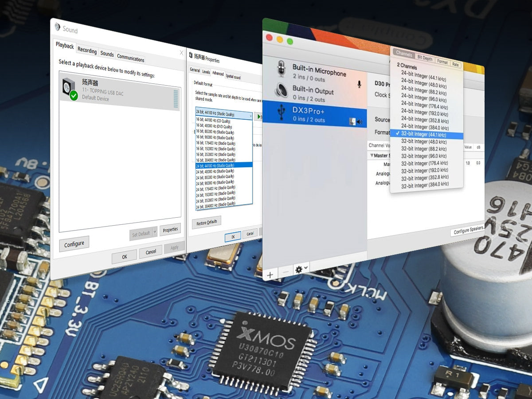
Task: Add a new audio device with the plus button
Action: coord(270,275)
